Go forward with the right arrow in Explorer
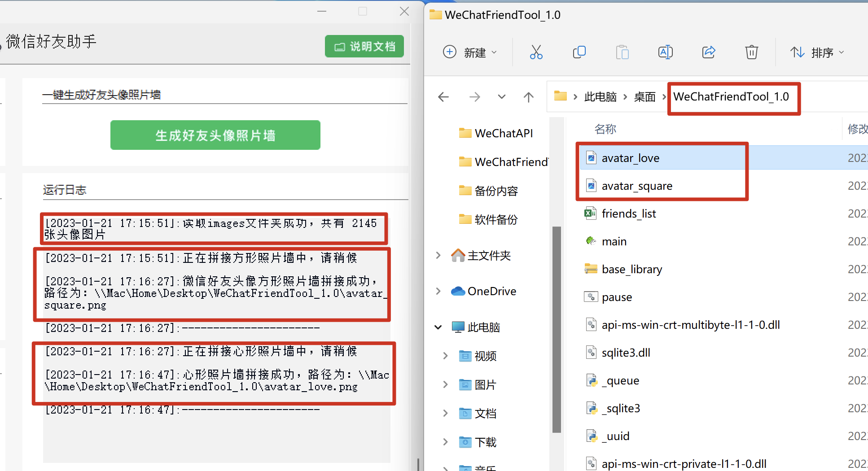Screen dimensions: 868x471 pyautogui.click(x=474, y=96)
